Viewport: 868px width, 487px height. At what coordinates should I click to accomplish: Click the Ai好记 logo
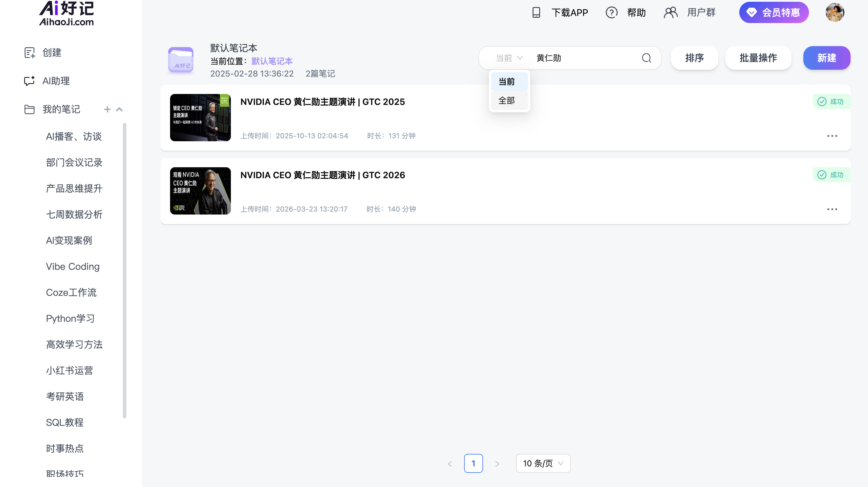point(66,13)
